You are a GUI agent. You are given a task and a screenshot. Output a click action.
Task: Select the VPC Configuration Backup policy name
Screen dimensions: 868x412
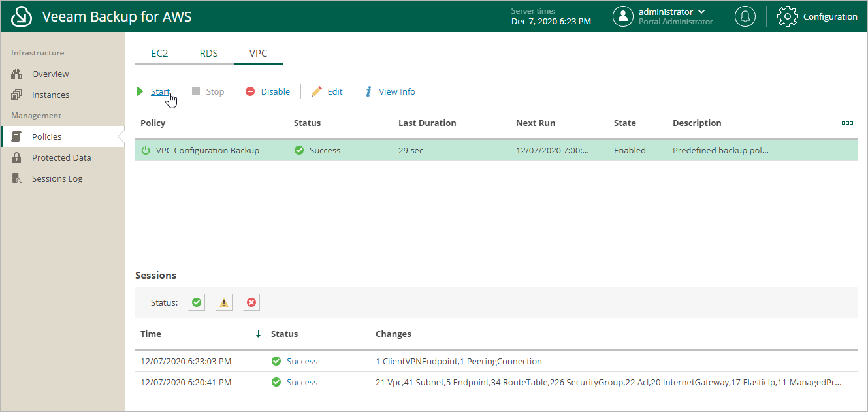[208, 150]
